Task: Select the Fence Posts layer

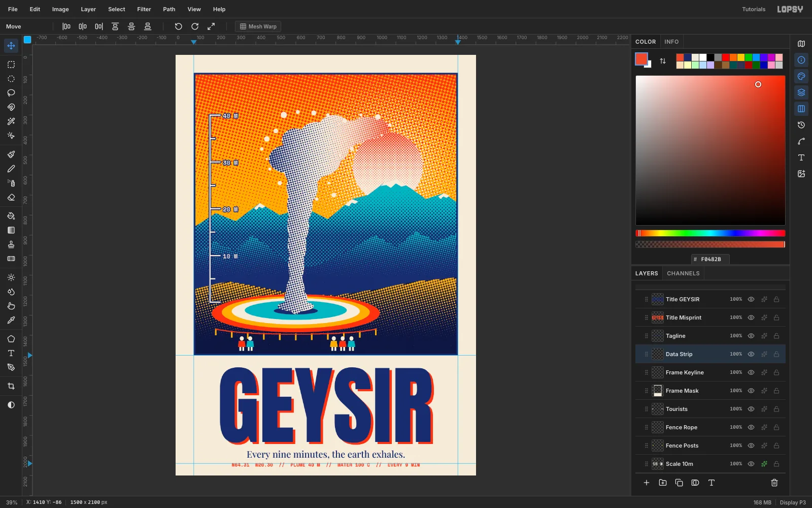Action: pos(710,446)
